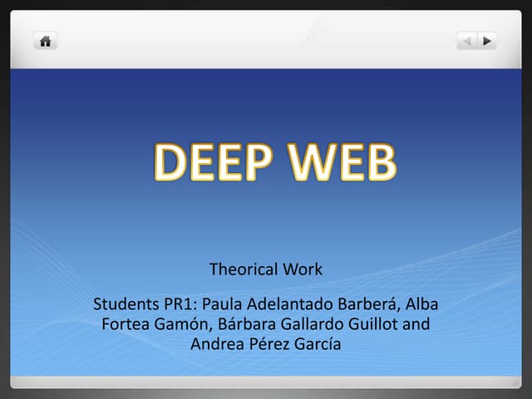Go to the previous slide arrow
The image size is (532, 399).
click(x=467, y=41)
